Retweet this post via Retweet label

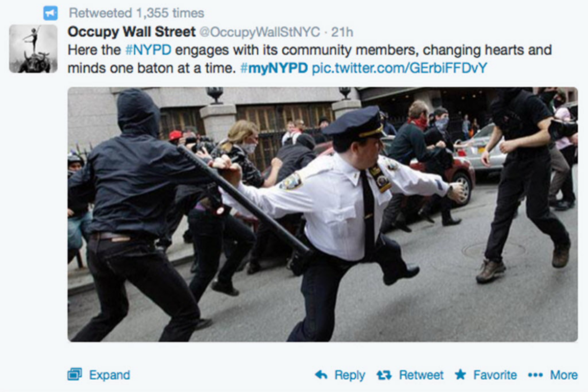tap(421, 375)
